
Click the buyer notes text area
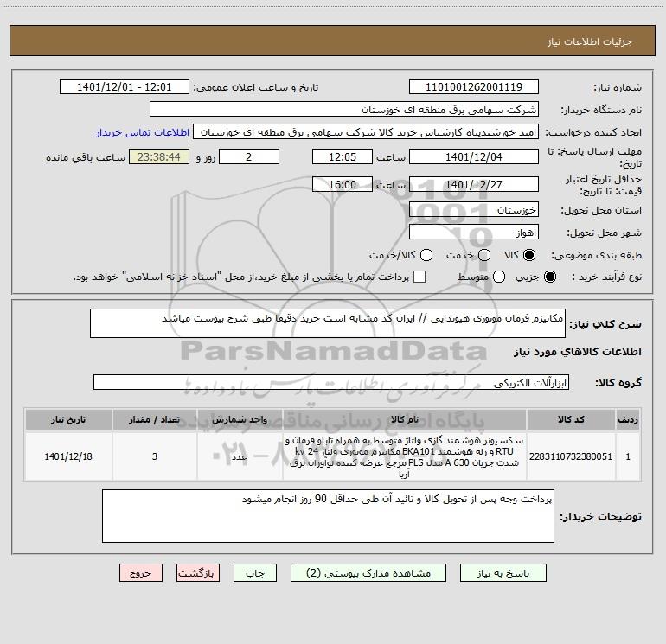point(328,516)
